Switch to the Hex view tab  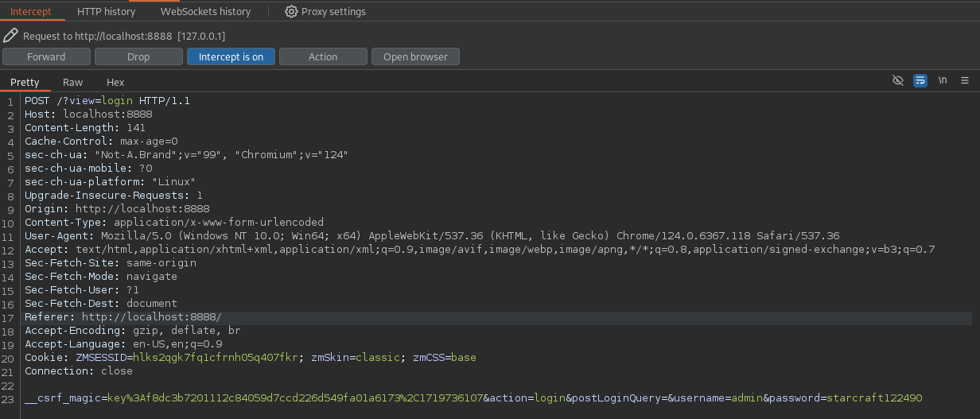click(x=115, y=83)
